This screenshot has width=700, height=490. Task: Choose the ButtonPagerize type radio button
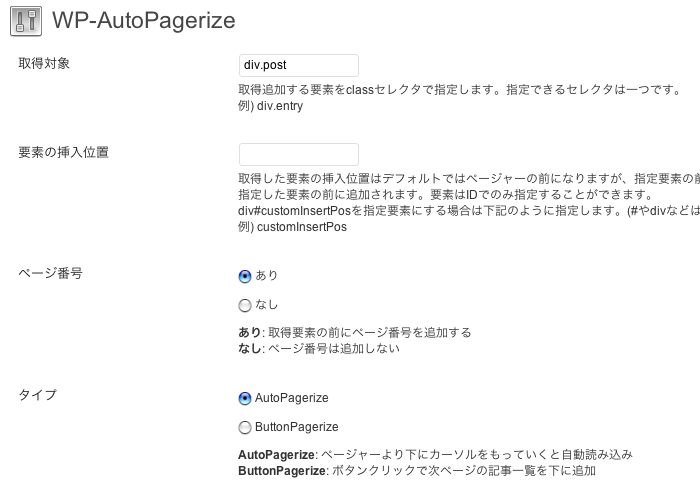coord(245,428)
